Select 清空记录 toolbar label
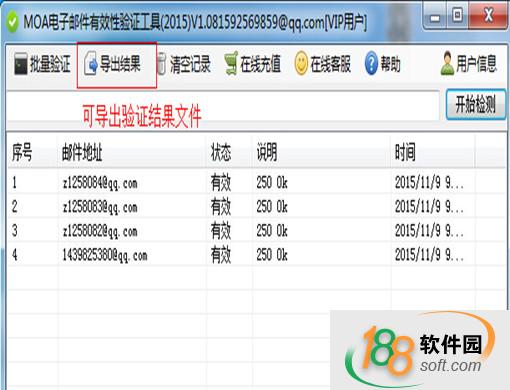This screenshot has height=390, width=510. point(190,64)
